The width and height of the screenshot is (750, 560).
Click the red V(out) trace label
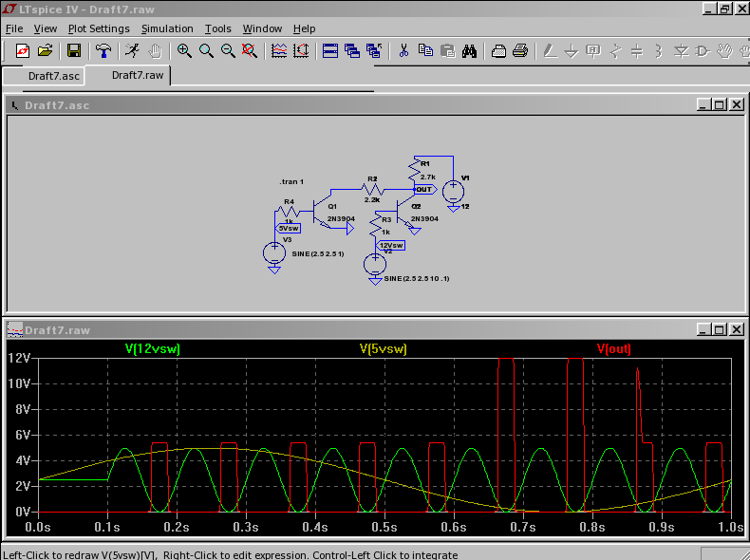click(x=613, y=349)
